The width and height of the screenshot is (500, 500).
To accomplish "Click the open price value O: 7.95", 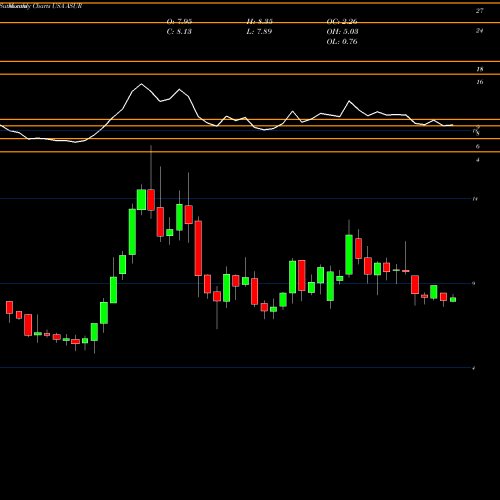I will tap(179, 22).
